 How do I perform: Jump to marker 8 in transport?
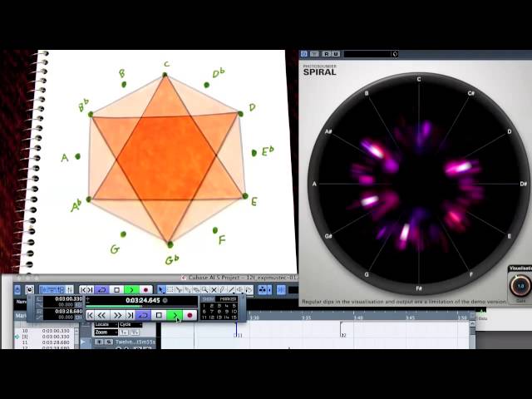219,312
